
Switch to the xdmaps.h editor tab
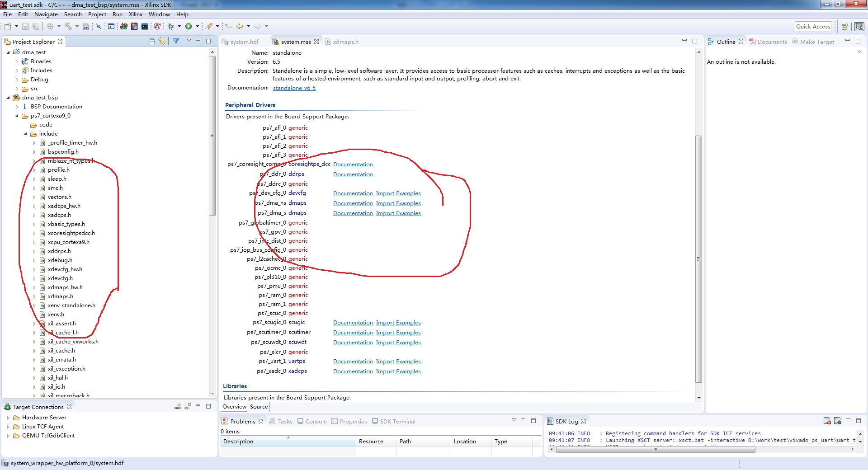pyautogui.click(x=342, y=42)
